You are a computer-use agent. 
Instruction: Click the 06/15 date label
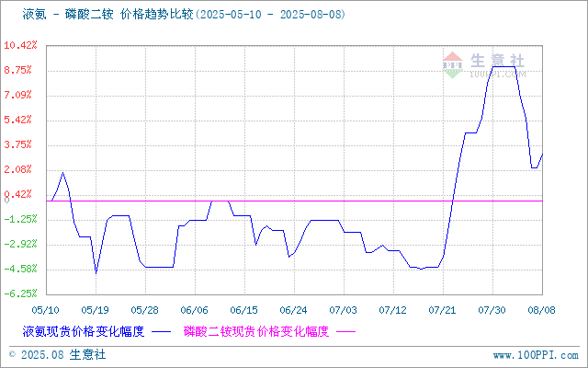click(244, 310)
